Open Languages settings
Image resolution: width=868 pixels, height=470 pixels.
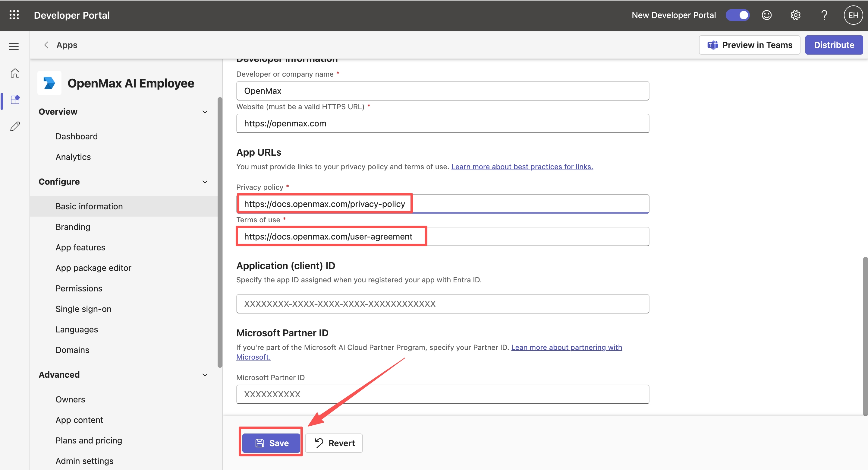[x=77, y=330]
